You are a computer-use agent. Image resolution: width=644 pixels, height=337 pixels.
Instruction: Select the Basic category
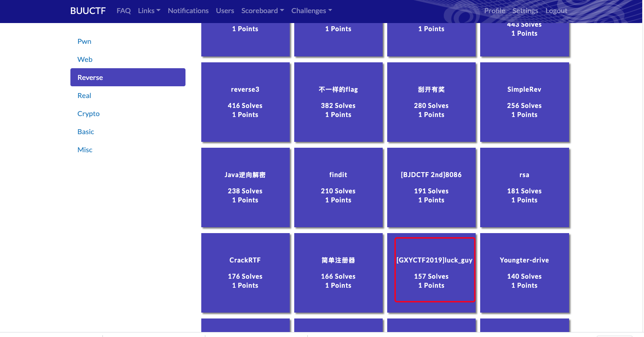tap(86, 131)
